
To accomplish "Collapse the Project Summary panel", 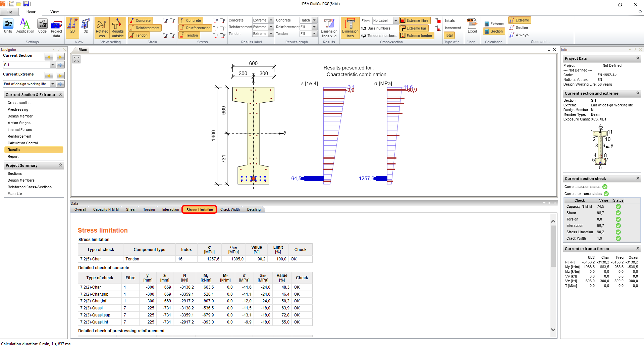I will click(60, 165).
